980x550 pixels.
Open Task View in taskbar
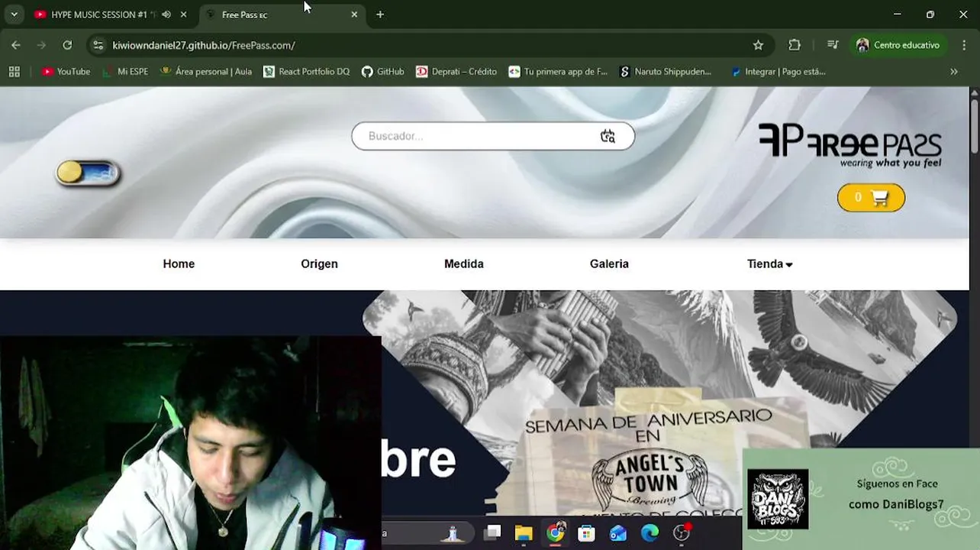493,532
